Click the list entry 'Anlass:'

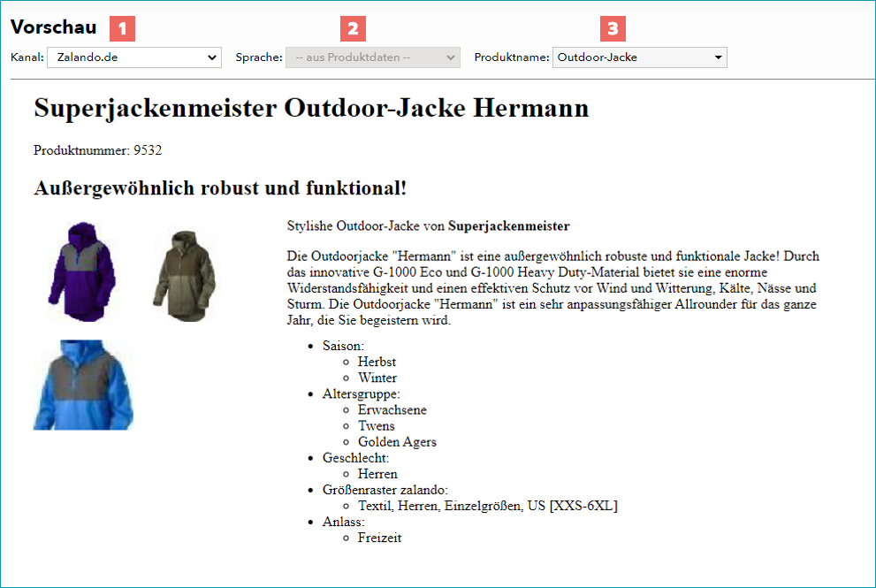343,522
